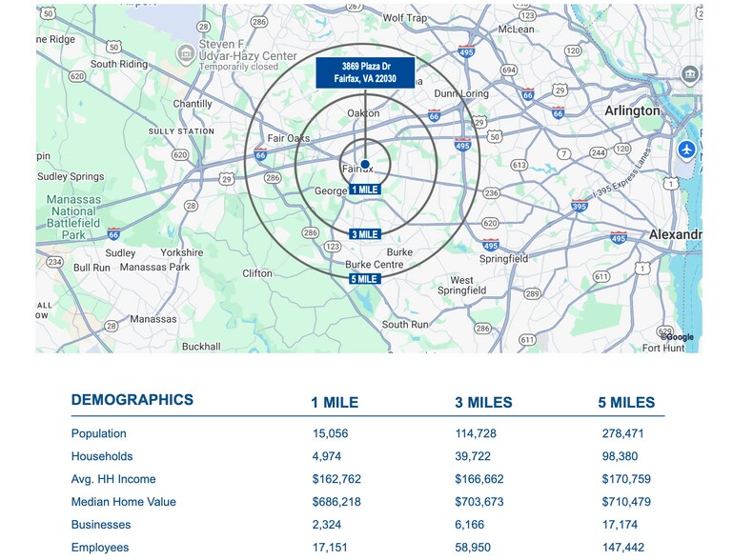Click the Route 289 shield
Viewport: 733px width, 560px height.
[x=532, y=293]
